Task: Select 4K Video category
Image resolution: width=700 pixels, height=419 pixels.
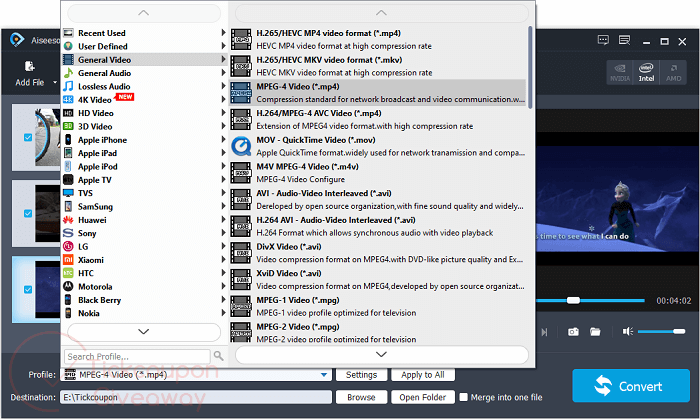Action: [144, 100]
